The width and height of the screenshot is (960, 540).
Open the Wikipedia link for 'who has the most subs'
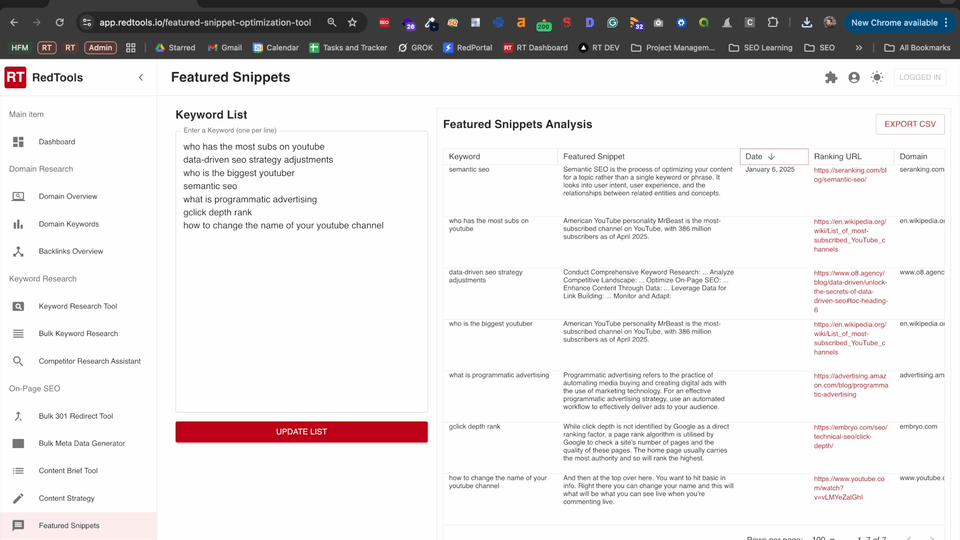850,236
